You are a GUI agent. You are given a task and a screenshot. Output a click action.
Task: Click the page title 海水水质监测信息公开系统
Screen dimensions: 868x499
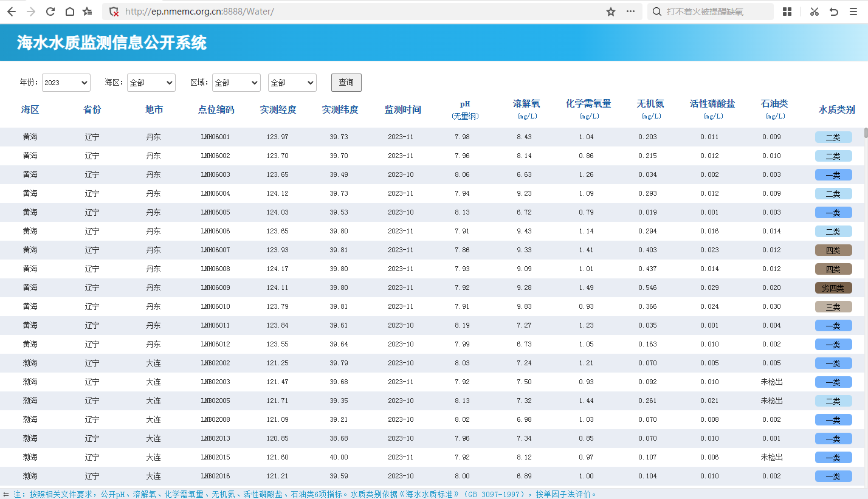pyautogui.click(x=112, y=43)
